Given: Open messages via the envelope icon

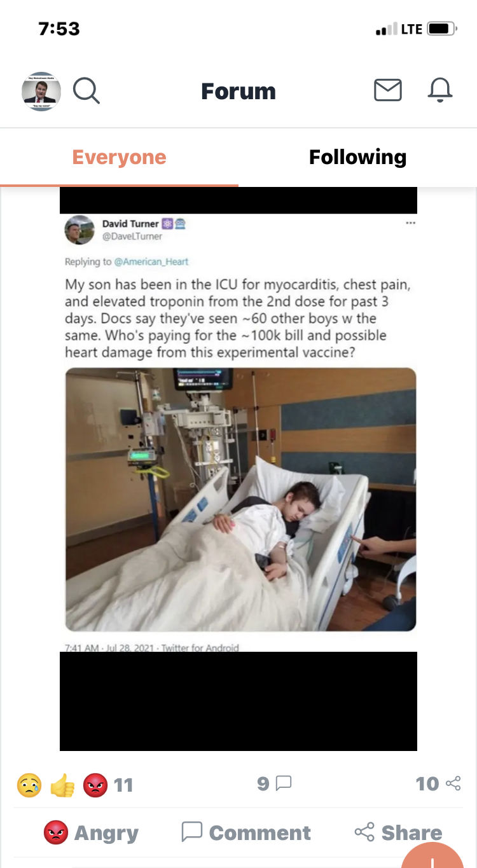Looking at the screenshot, I should tap(387, 90).
